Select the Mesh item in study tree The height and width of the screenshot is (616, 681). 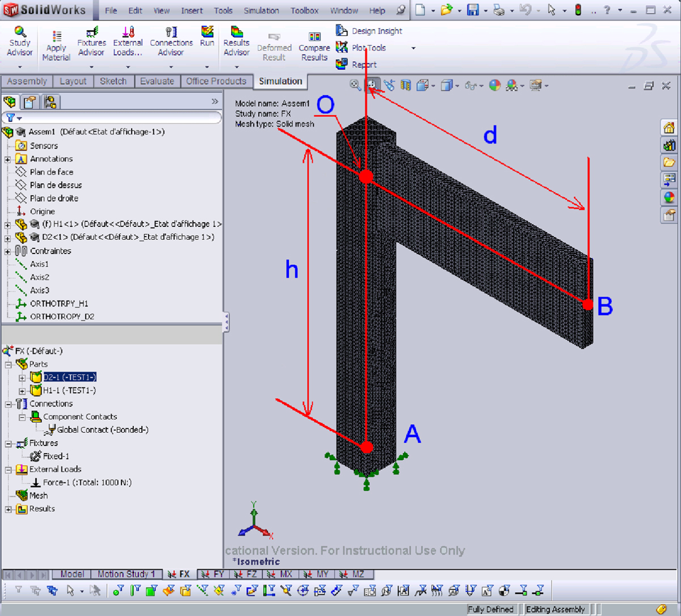(32, 496)
